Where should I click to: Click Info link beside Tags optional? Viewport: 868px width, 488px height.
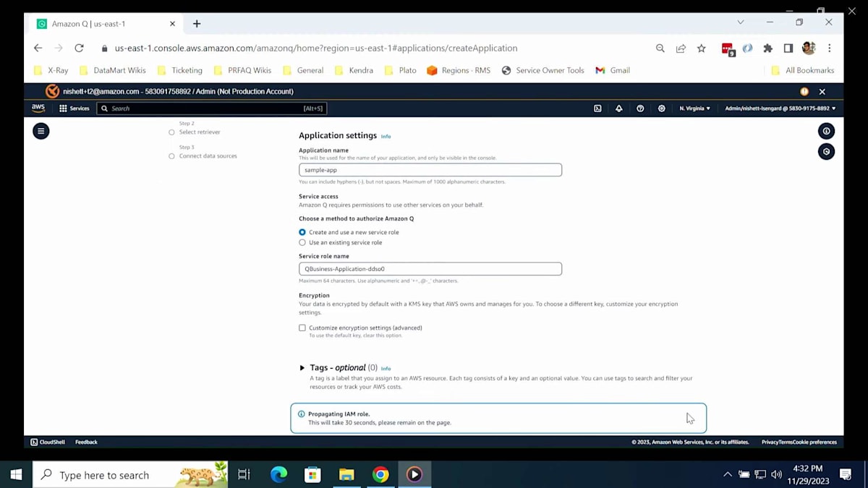[386, 369]
